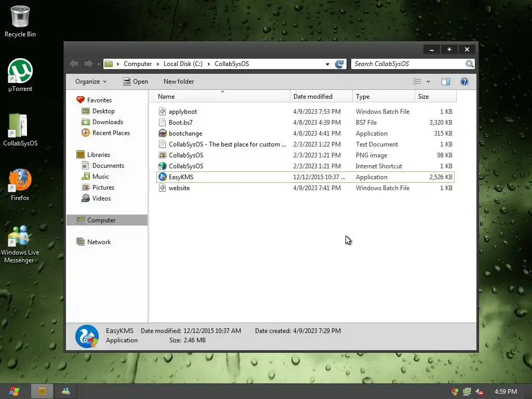Click the Back navigation arrow
Screen dimensions: 532x399
pyautogui.click(x=74, y=64)
